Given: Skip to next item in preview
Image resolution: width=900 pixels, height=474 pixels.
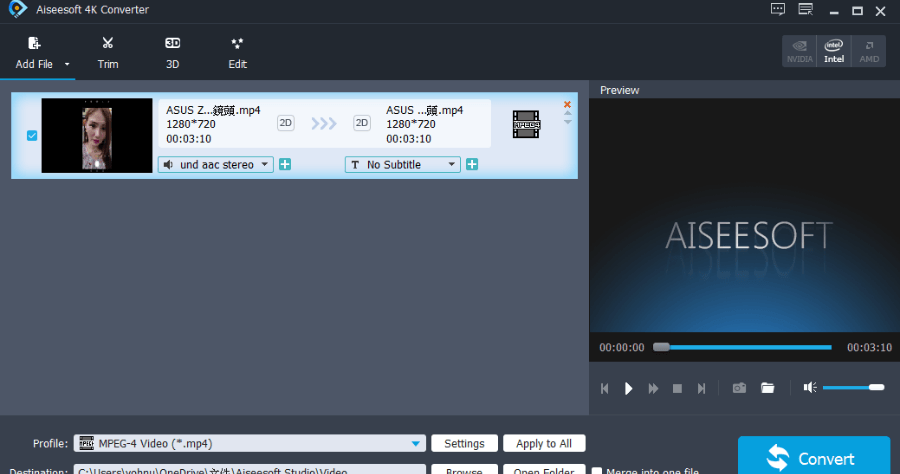Looking at the screenshot, I should 701,388.
